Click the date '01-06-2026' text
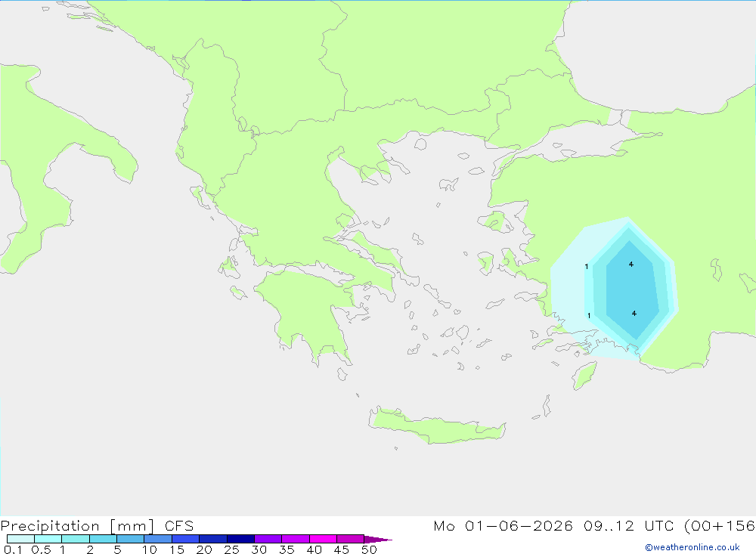Viewport: 756px width, 554px height. click(519, 525)
